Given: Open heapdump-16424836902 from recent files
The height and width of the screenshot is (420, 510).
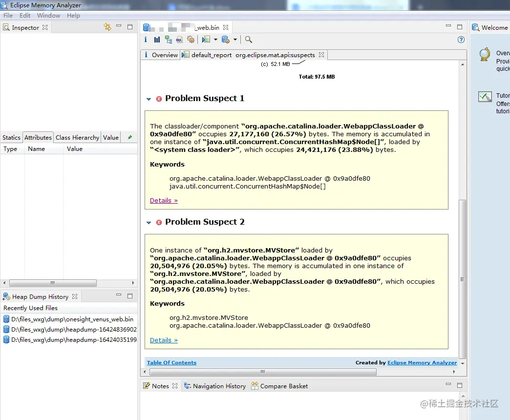Looking at the screenshot, I should pyautogui.click(x=69, y=329).
